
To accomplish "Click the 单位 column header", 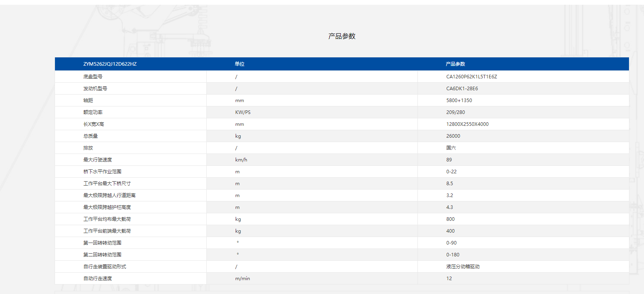I will 240,64.
